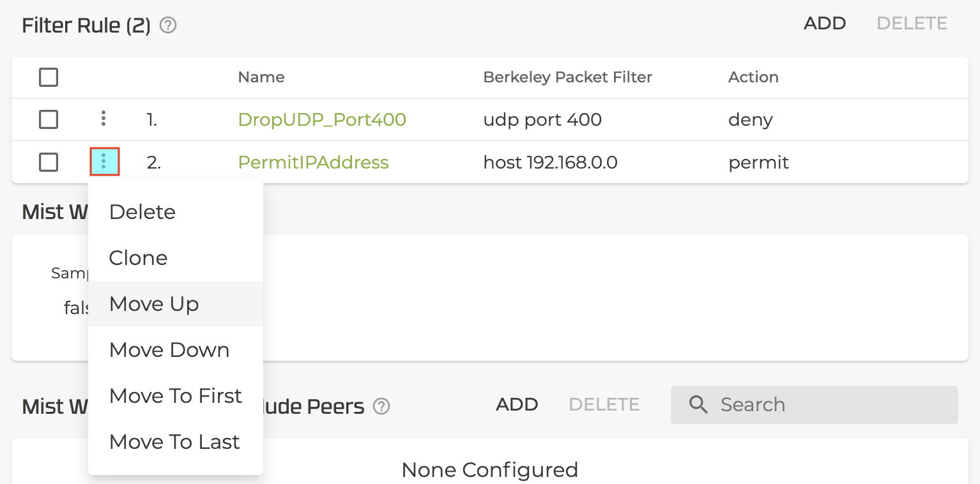Screen dimensions: 980x484
Task: Close the kebab menu on PermitIPAddress row
Action: [x=104, y=162]
